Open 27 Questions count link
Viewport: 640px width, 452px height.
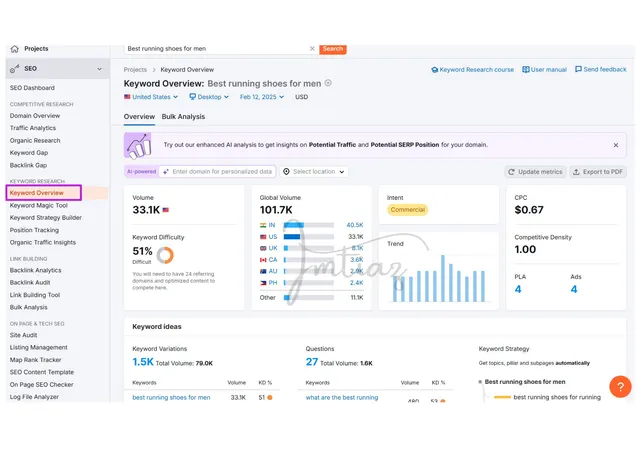tap(312, 362)
